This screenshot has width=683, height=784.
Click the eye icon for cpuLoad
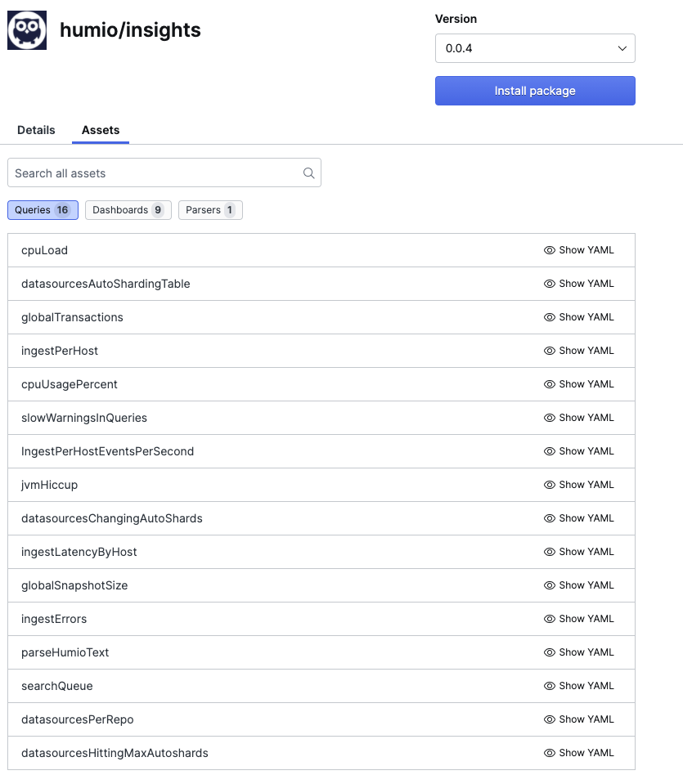[x=550, y=250]
